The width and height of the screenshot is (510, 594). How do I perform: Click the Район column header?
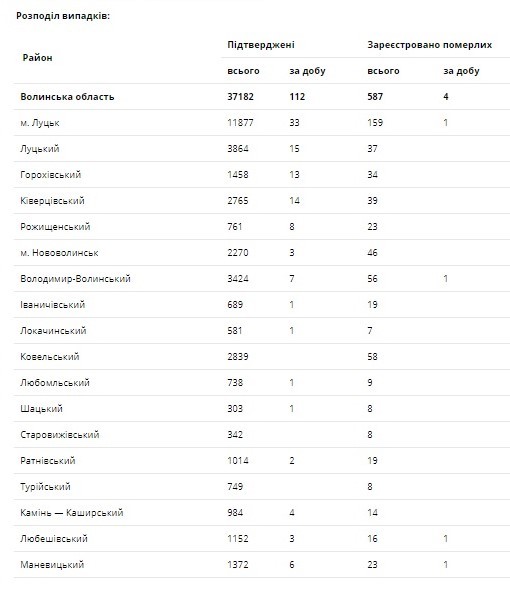pos(37,58)
